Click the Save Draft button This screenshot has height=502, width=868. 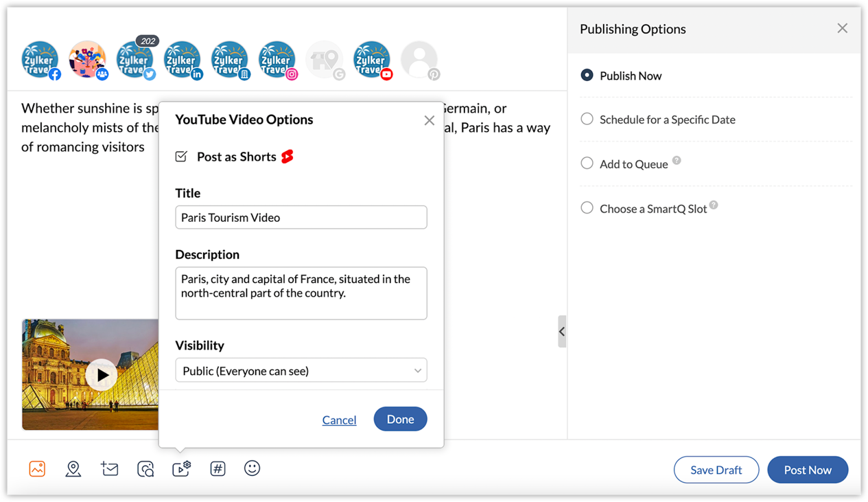click(x=716, y=470)
